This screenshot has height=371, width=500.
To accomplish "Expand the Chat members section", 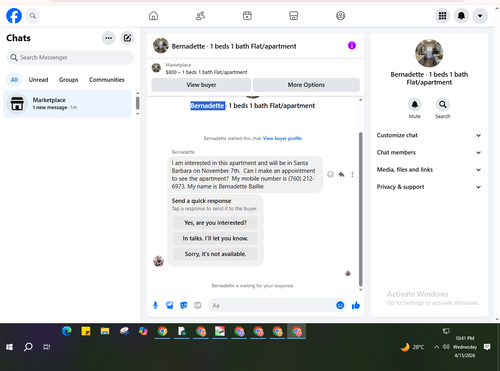I will pyautogui.click(x=429, y=153).
